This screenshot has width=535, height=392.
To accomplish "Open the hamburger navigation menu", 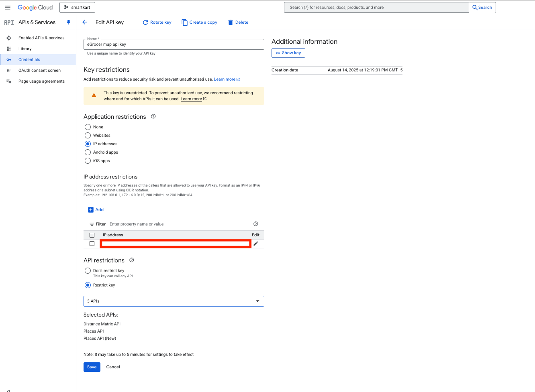I will [x=7, y=7].
